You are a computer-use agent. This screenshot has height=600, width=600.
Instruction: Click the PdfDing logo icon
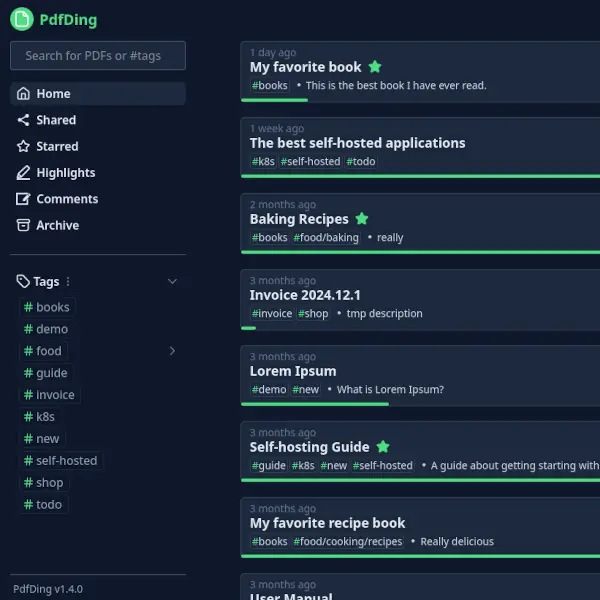(21, 20)
